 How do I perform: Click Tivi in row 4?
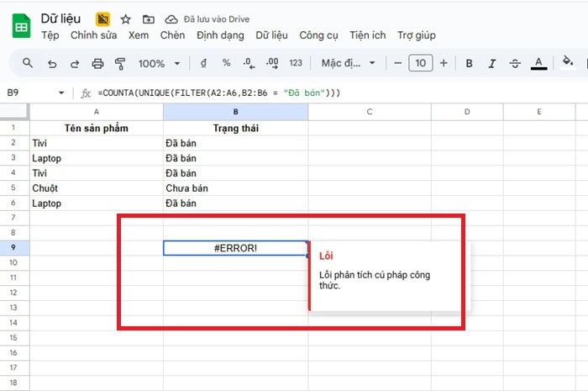(97, 173)
